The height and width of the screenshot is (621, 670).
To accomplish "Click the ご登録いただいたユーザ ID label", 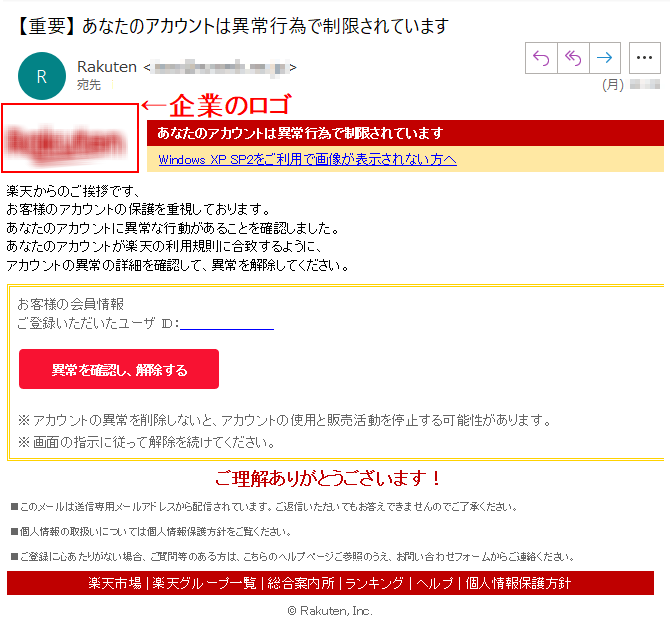I will (98, 323).
